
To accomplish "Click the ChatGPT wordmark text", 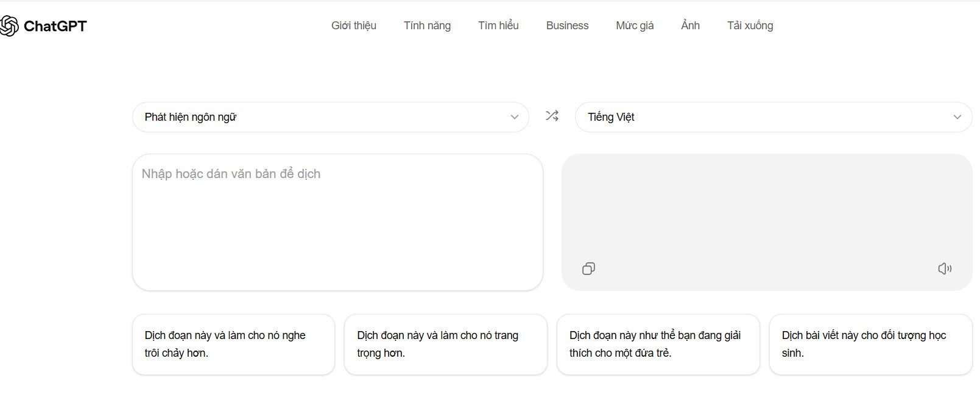I will click(x=55, y=26).
